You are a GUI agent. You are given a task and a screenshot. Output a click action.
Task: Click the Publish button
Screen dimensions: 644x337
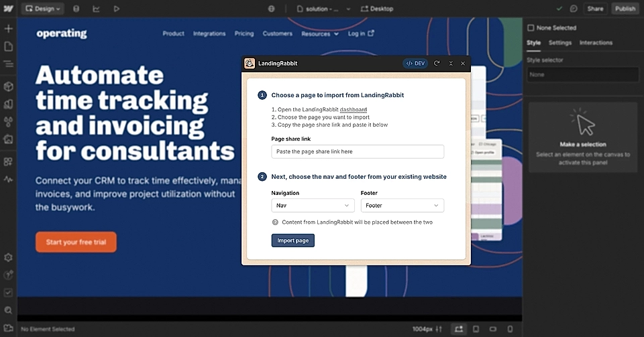pos(625,9)
